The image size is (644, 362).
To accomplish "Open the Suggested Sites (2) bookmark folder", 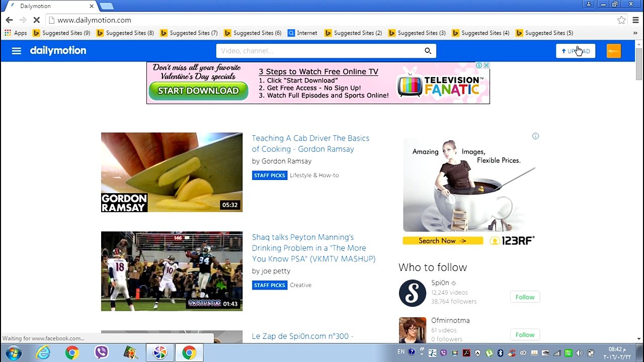I will coord(353,33).
